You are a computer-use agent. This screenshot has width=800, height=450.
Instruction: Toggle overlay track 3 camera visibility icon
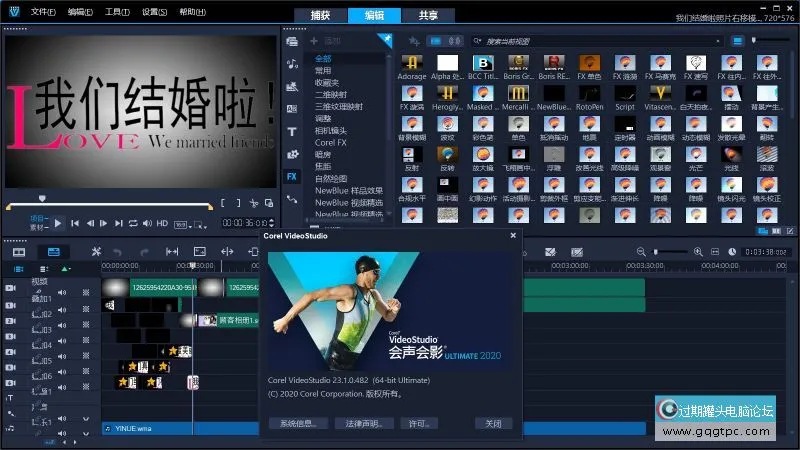tap(10, 336)
